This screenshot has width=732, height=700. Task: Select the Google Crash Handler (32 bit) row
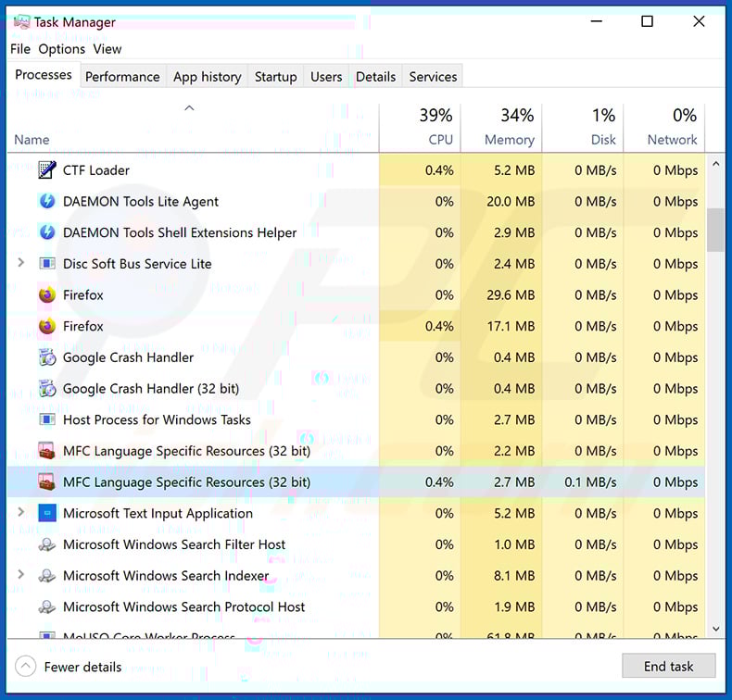coord(356,389)
